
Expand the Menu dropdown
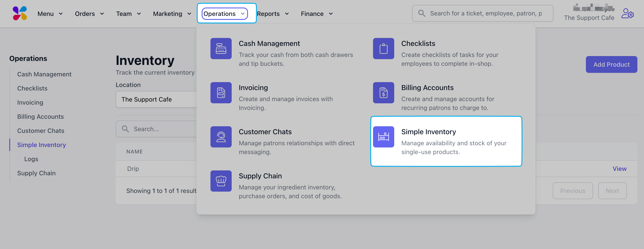(50, 14)
